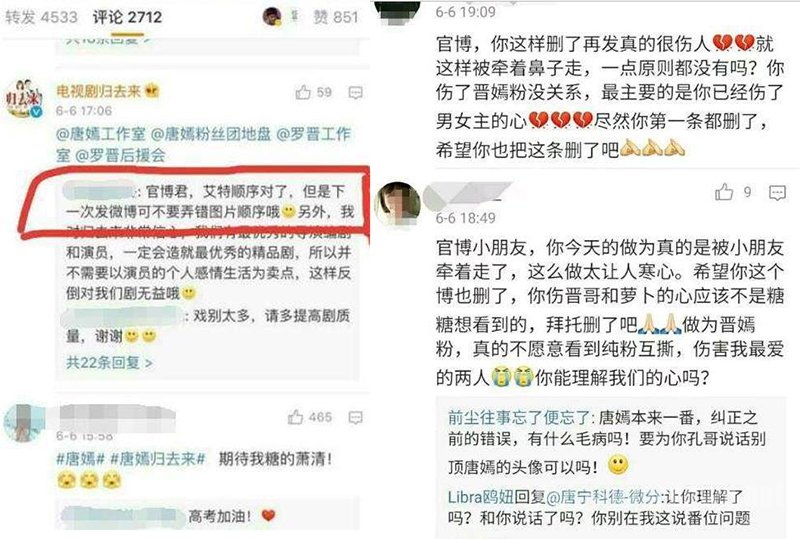This screenshot has height=539, width=800.
Task: Switch to the 转发 4533 tab
Action: (x=41, y=17)
